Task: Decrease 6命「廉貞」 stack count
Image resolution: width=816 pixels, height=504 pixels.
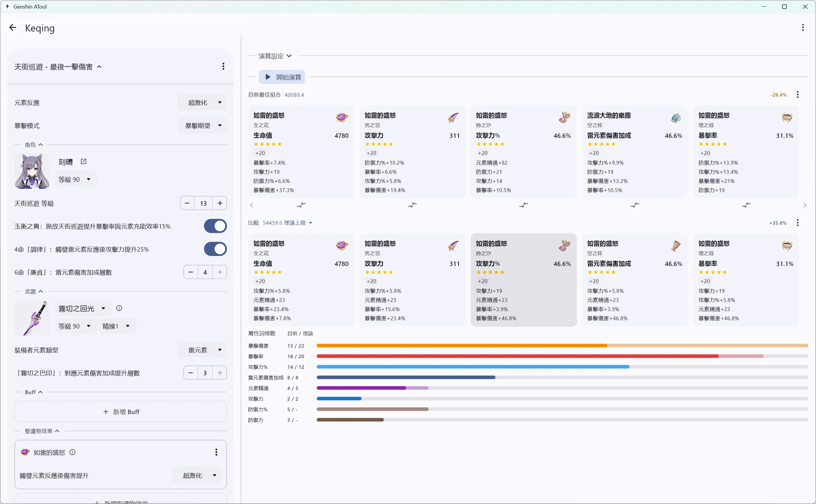Action: point(190,272)
